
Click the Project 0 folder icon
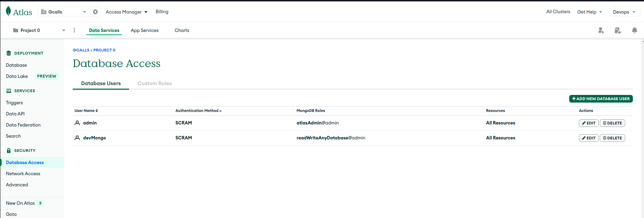[16, 30]
